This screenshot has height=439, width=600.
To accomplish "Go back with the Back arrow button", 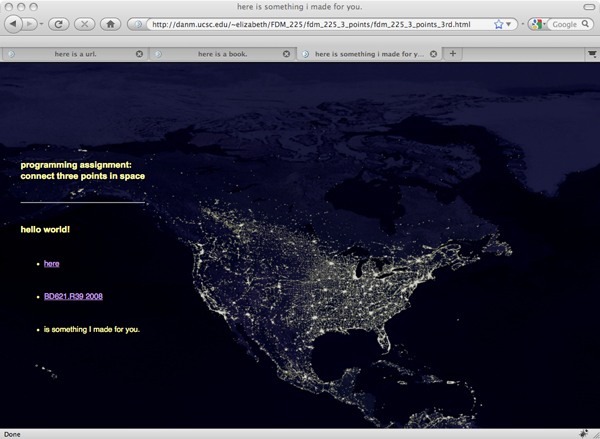I will pyautogui.click(x=13, y=24).
